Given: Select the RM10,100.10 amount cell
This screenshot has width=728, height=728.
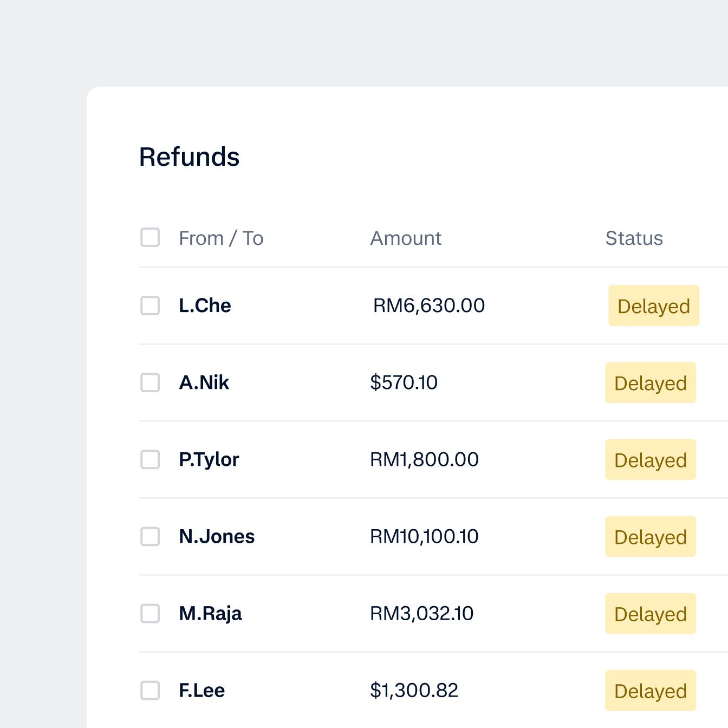Looking at the screenshot, I should click(424, 536).
